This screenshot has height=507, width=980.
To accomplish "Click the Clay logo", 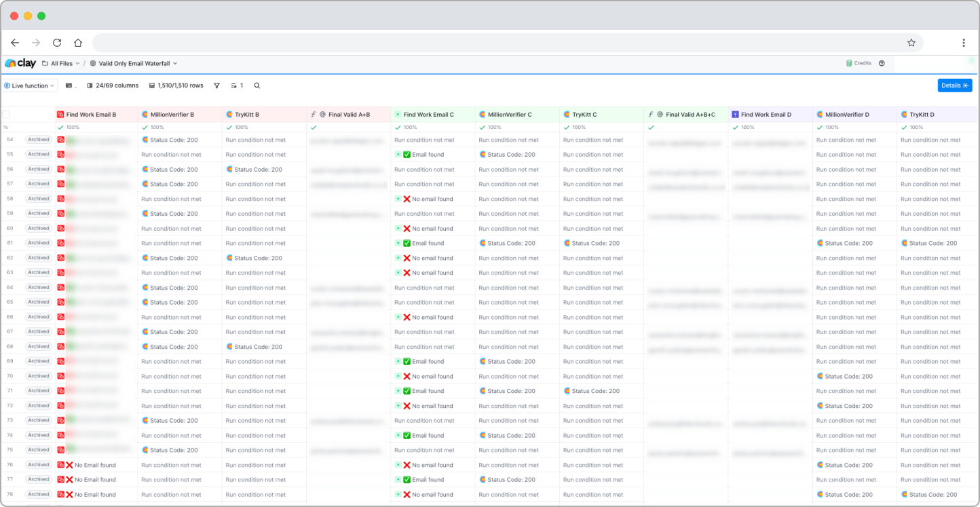I will click(20, 63).
